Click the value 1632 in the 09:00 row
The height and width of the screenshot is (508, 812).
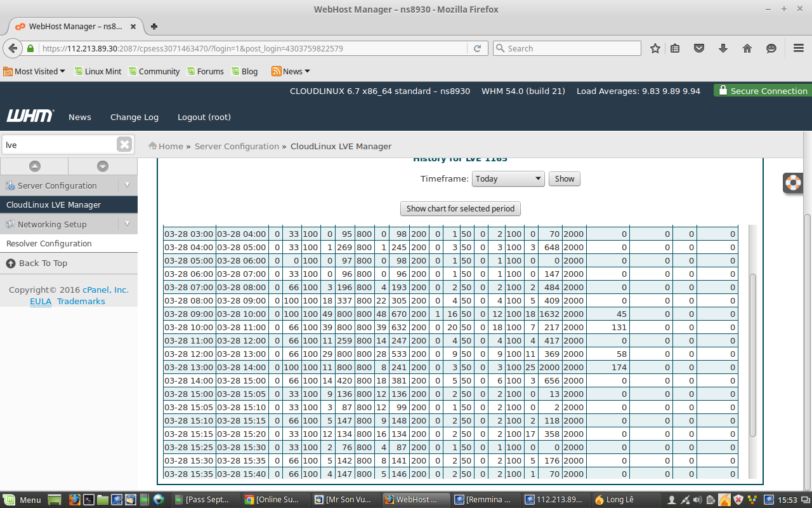pyautogui.click(x=549, y=314)
